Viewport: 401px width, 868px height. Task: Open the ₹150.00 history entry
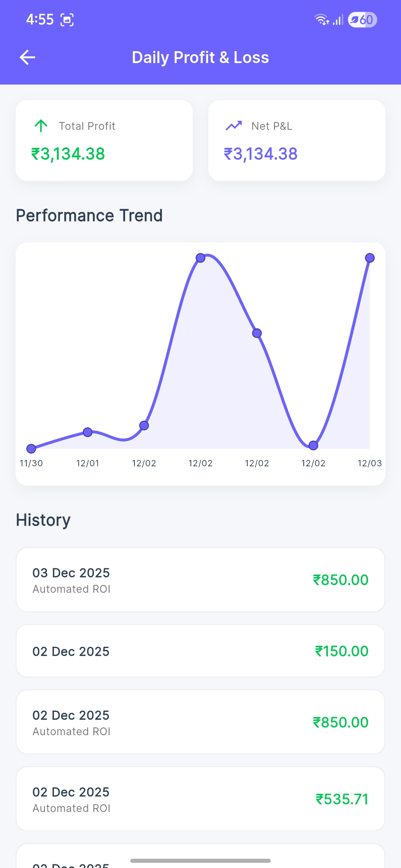[200, 651]
